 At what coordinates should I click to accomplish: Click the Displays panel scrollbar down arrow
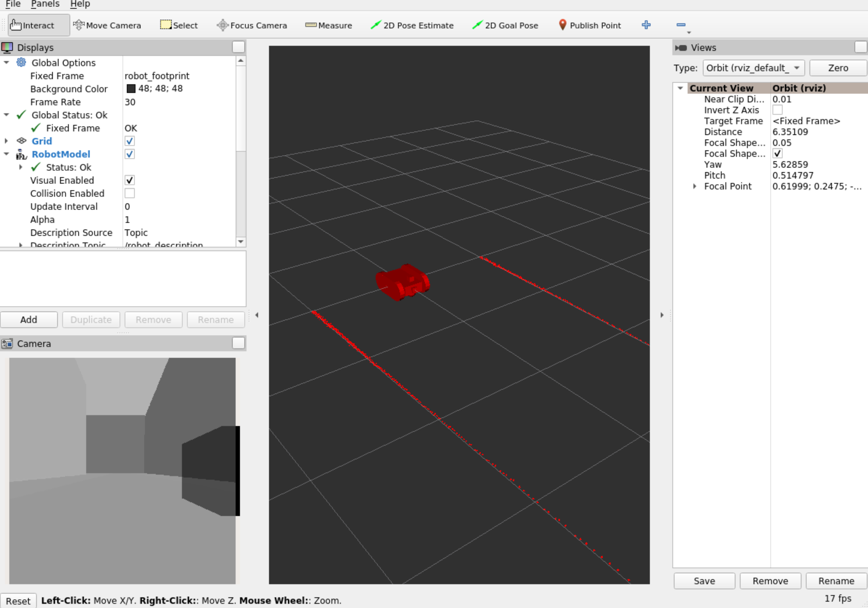tap(241, 242)
